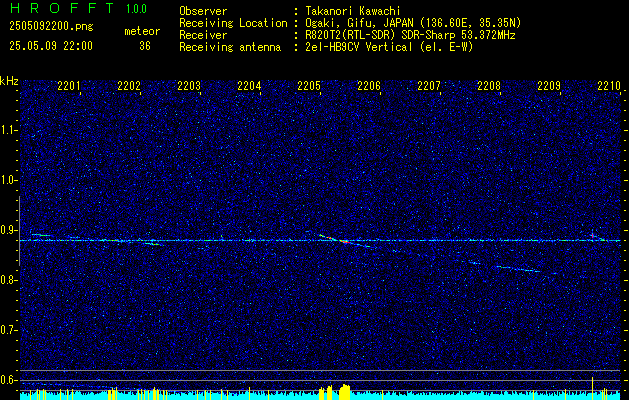Select the filename 2505092200.png

(x=51, y=27)
